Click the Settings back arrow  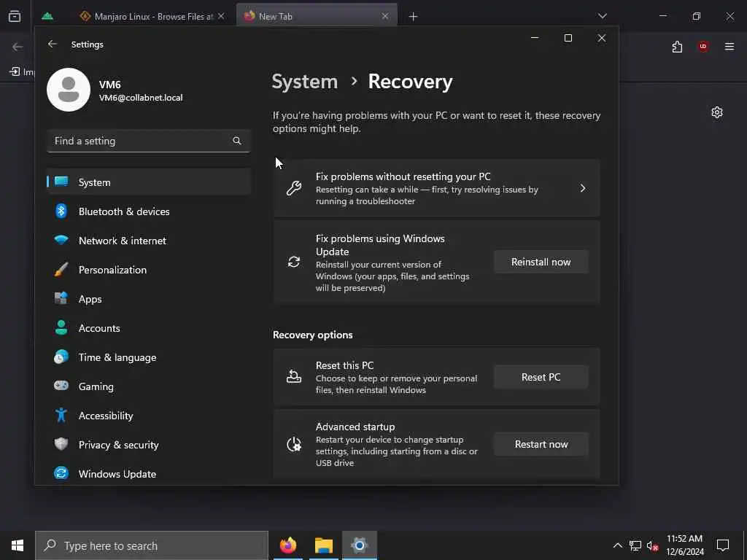click(53, 44)
